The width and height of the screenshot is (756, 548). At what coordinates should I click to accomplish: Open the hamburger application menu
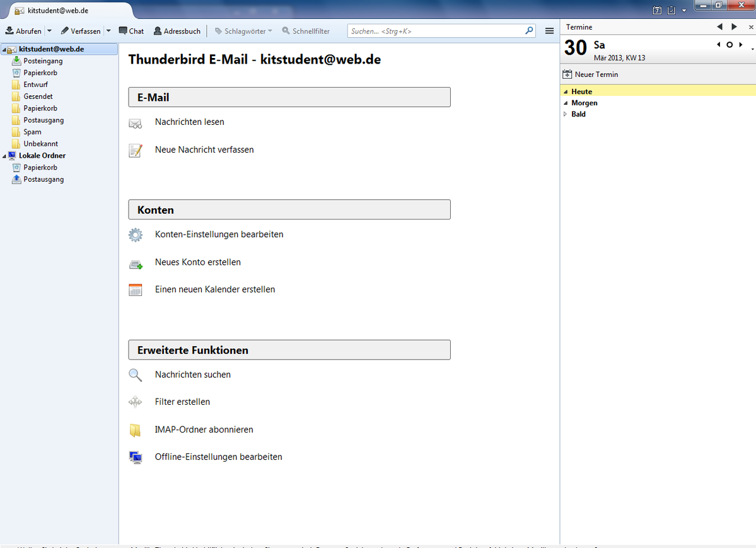[x=549, y=31]
